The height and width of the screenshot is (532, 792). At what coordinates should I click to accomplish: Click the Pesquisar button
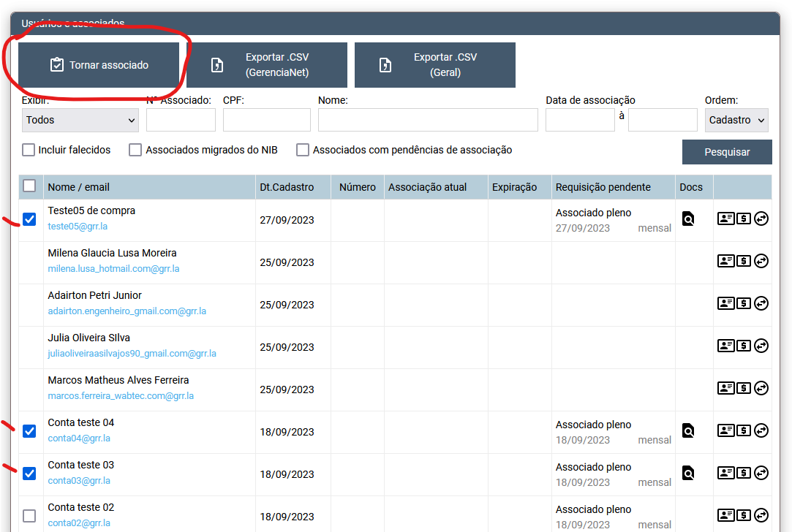pyautogui.click(x=727, y=152)
